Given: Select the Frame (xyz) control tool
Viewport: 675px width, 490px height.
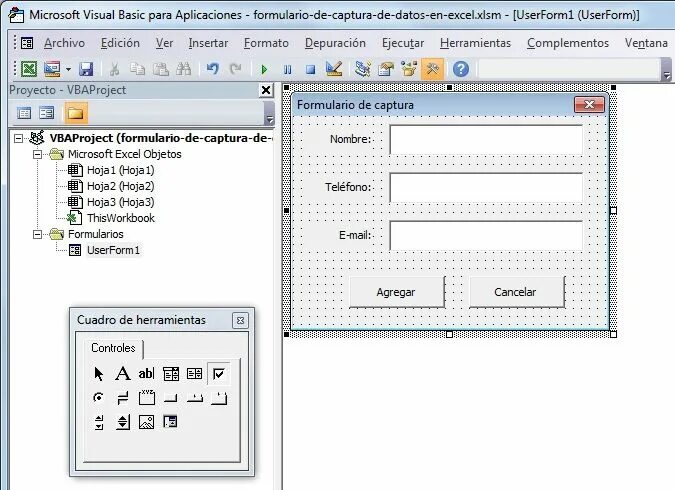Looking at the screenshot, I should (147, 397).
